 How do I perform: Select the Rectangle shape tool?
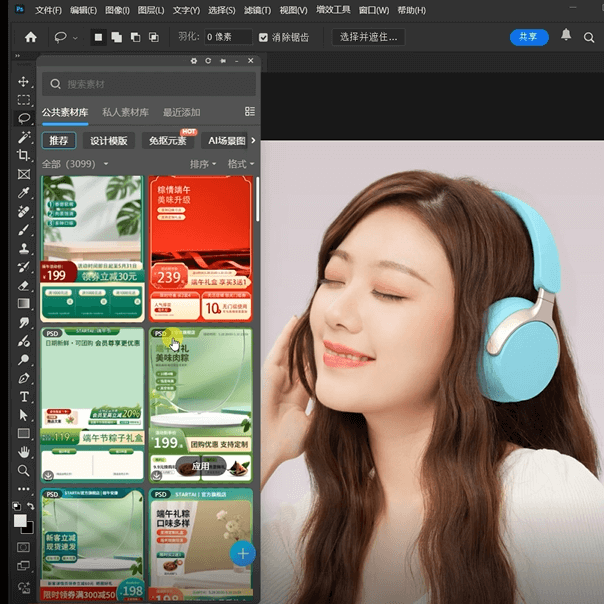click(23, 433)
